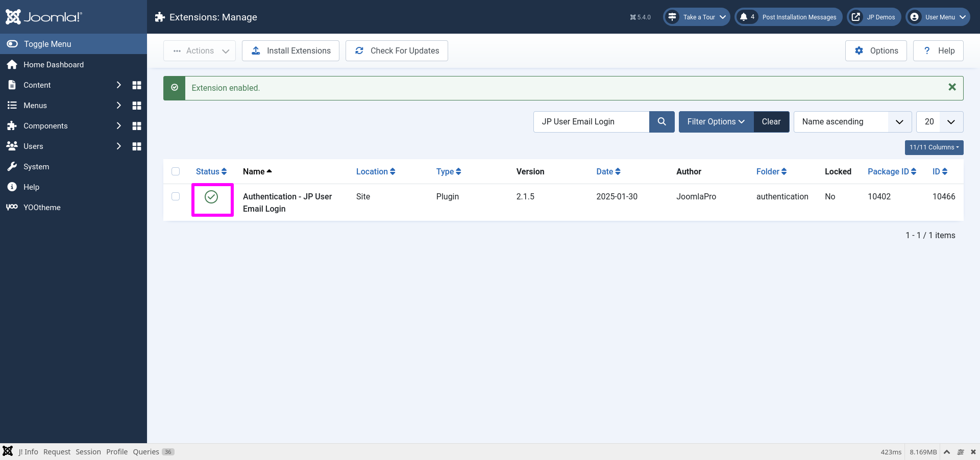Open Users dashboard grid icon
The height and width of the screenshot is (460, 980).
click(x=136, y=146)
